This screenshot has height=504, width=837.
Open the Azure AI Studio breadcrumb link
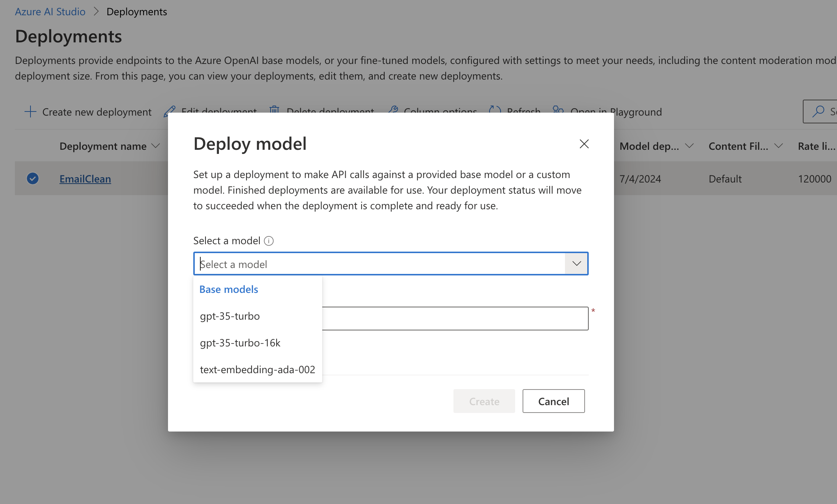[x=50, y=12]
